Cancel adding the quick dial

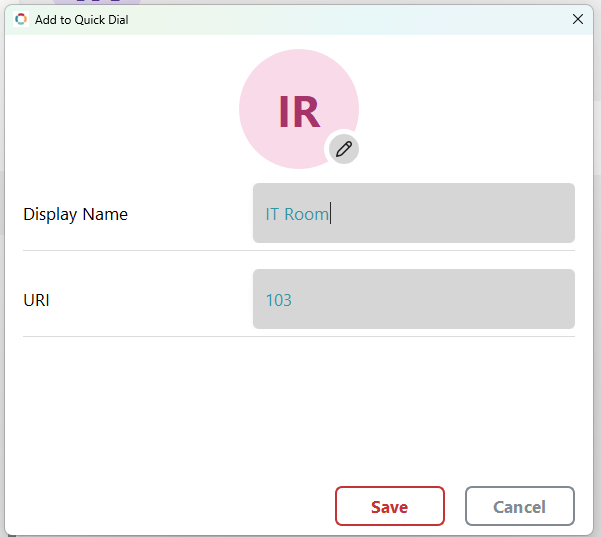[x=520, y=506]
